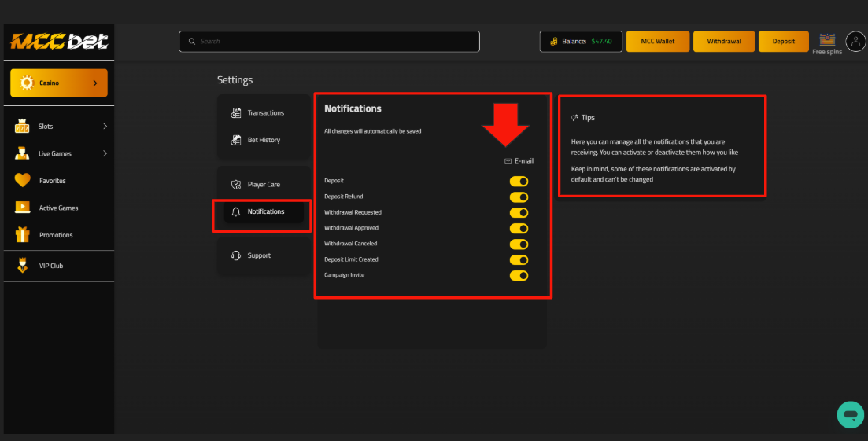
Task: Open the live chat support bubble
Action: 850,414
